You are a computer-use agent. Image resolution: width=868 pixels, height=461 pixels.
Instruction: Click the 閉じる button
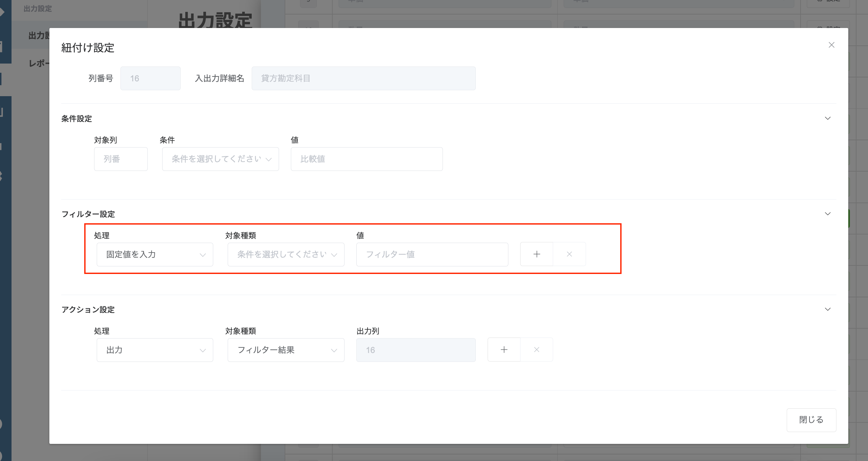pyautogui.click(x=811, y=420)
